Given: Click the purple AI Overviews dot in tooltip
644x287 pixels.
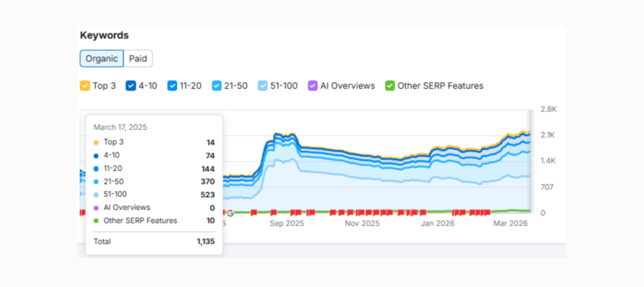Looking at the screenshot, I should click(x=96, y=208).
